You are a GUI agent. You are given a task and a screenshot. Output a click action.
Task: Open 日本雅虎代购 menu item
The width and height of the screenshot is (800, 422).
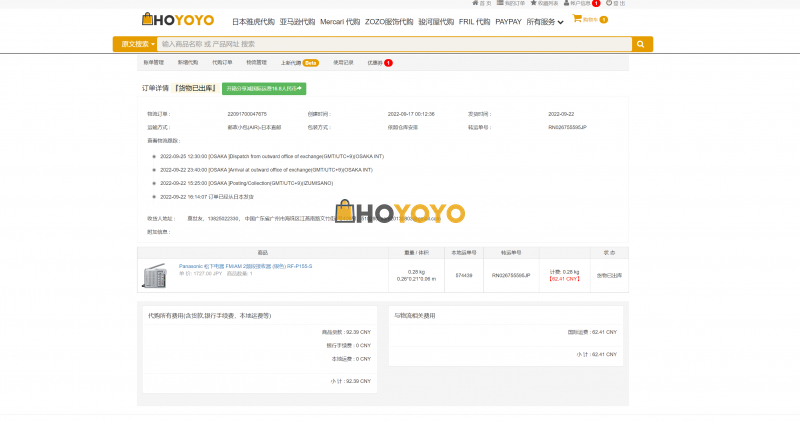tap(253, 22)
